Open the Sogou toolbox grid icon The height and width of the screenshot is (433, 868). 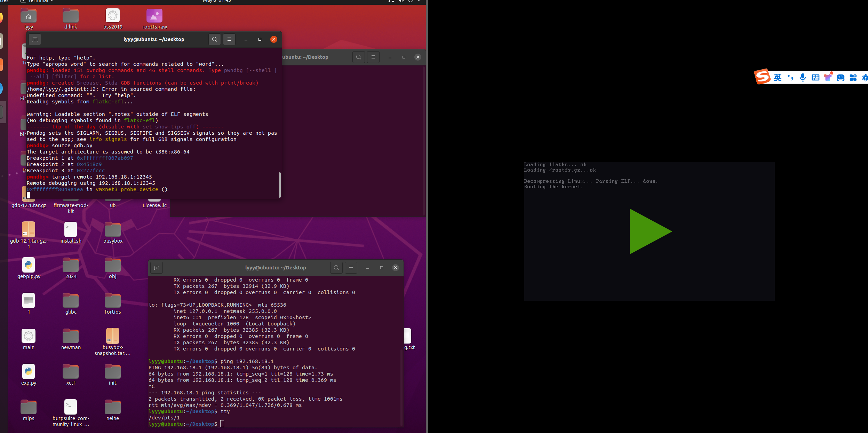[x=853, y=78]
